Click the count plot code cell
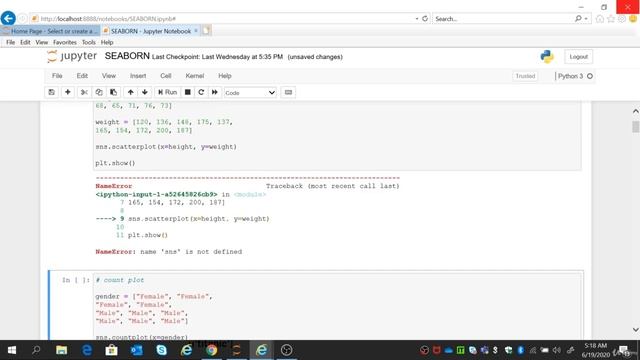This screenshot has height=360, width=640. (x=337, y=306)
